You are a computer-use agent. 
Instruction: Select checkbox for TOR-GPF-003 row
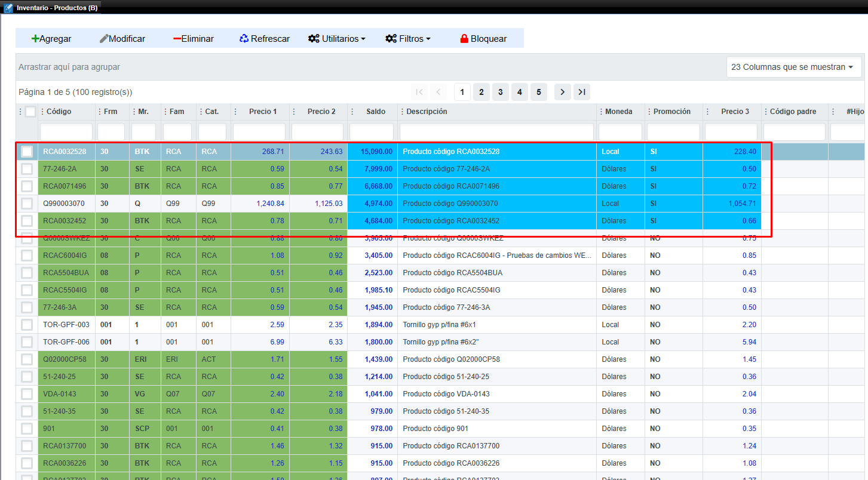[x=27, y=325]
